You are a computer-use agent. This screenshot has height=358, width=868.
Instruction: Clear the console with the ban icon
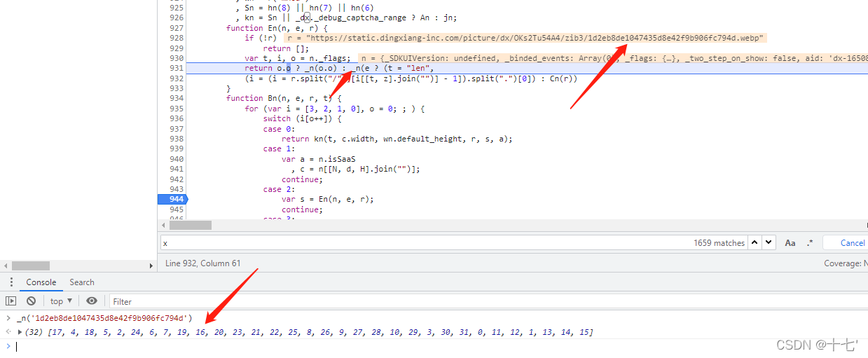(x=31, y=301)
